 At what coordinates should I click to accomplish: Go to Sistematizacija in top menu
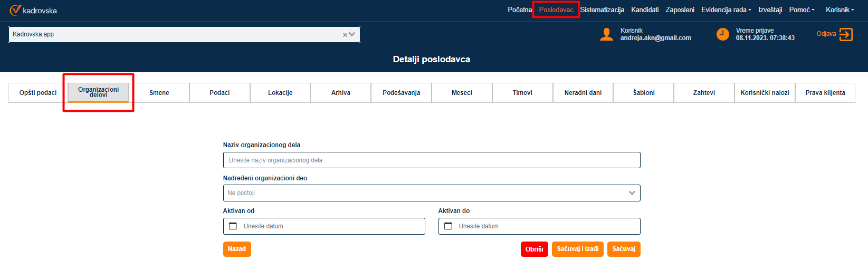point(602,10)
